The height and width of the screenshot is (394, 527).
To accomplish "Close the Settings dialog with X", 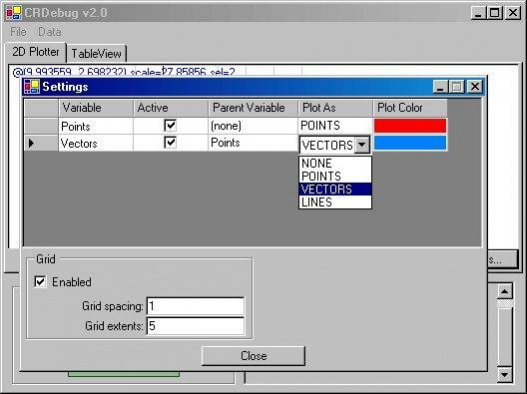I will [475, 87].
